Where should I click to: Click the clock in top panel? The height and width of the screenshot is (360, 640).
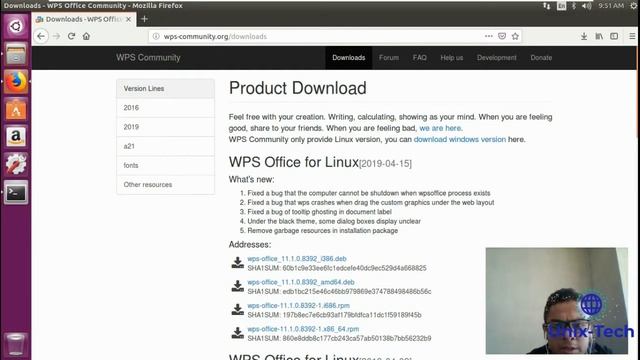pyautogui.click(x=611, y=6)
